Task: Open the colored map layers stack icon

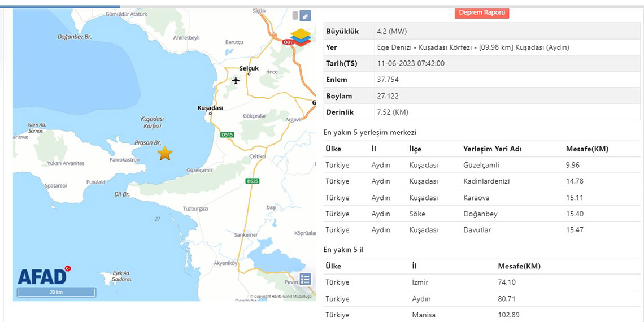Action: 301,37
